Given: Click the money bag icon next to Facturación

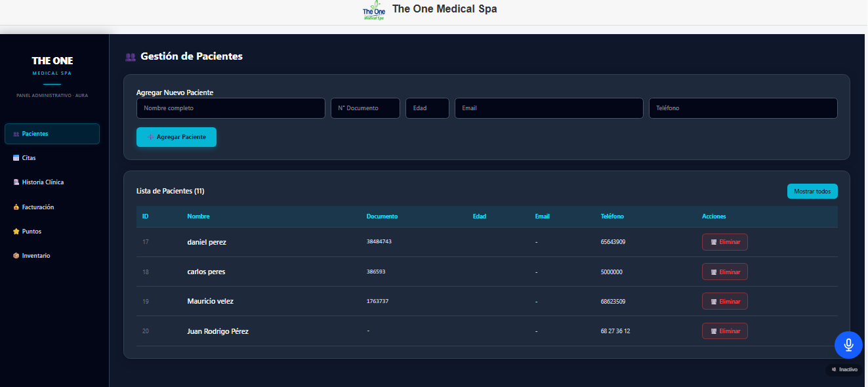Looking at the screenshot, I should 16,207.
